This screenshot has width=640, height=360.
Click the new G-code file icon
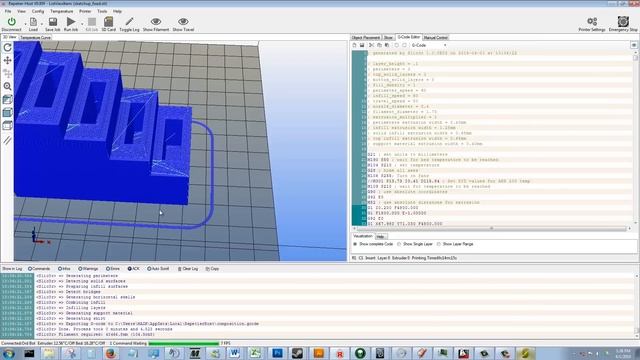(354, 45)
